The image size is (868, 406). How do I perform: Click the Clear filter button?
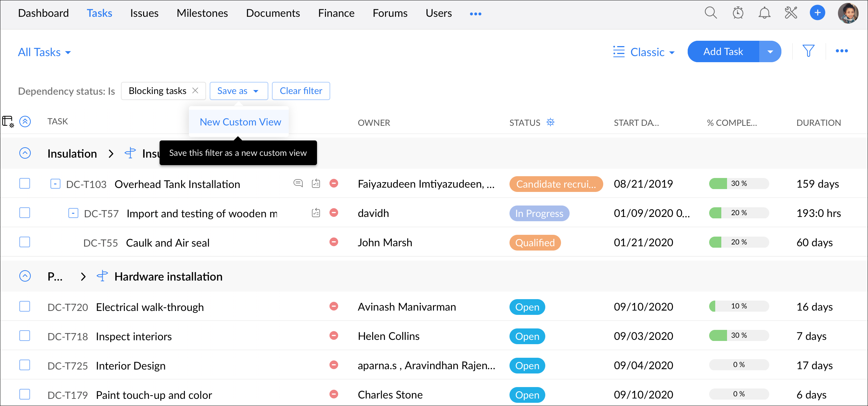[301, 91]
